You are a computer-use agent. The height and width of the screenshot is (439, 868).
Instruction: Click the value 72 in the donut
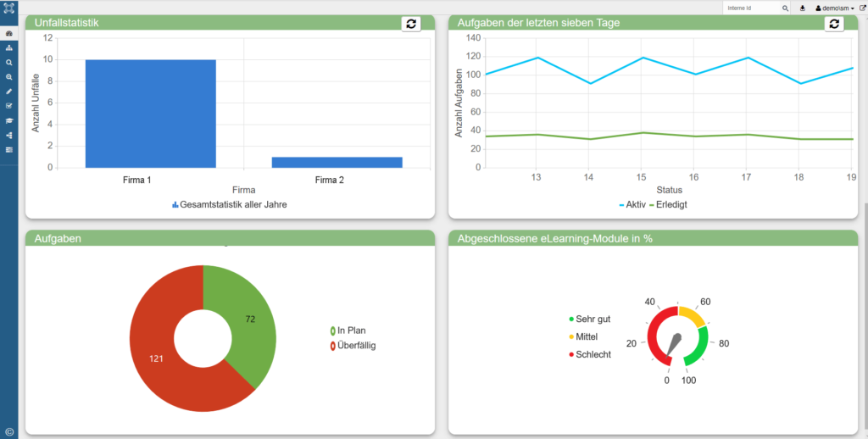pyautogui.click(x=250, y=319)
